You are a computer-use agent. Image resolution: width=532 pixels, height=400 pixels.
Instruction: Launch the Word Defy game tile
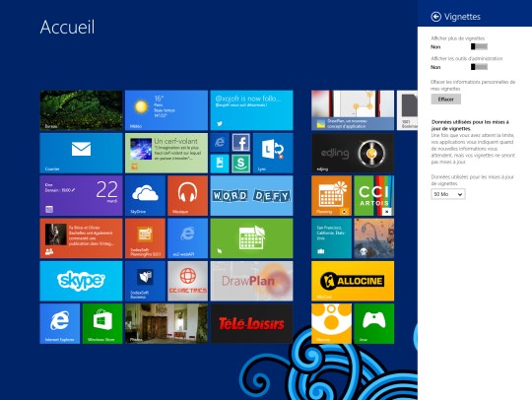[x=251, y=196]
